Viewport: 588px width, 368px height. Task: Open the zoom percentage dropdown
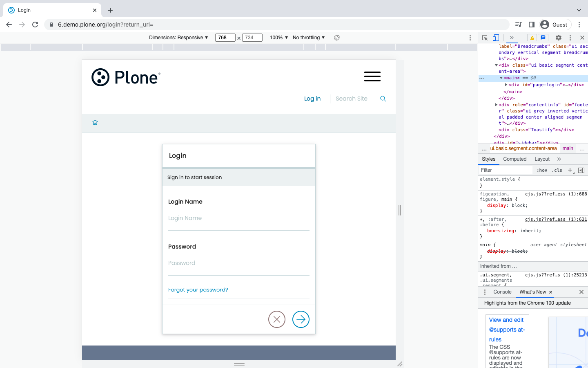pos(278,37)
